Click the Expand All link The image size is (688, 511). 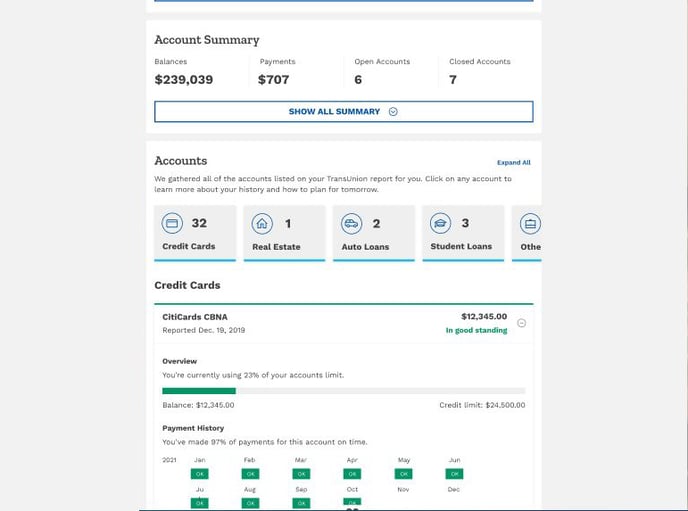[513, 163]
